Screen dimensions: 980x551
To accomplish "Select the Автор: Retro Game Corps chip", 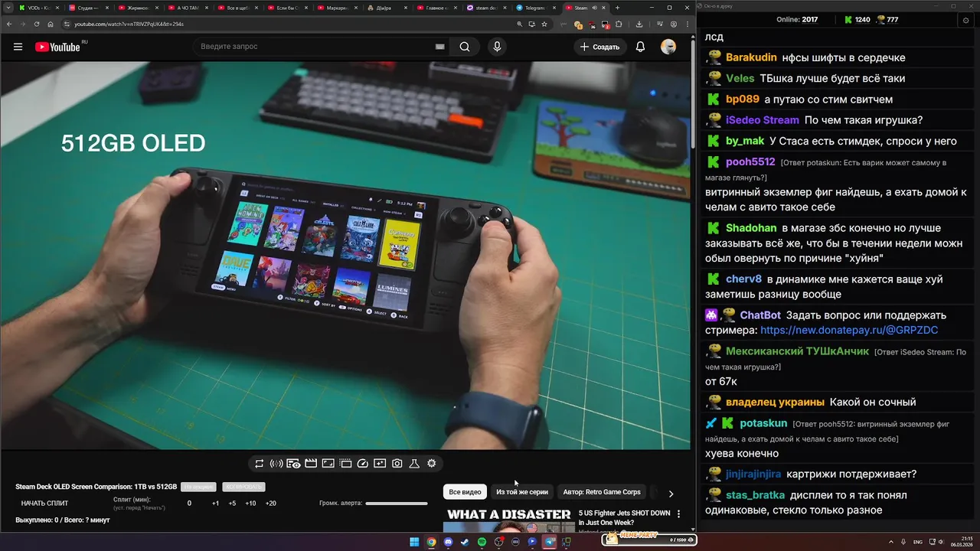I will pos(602,492).
